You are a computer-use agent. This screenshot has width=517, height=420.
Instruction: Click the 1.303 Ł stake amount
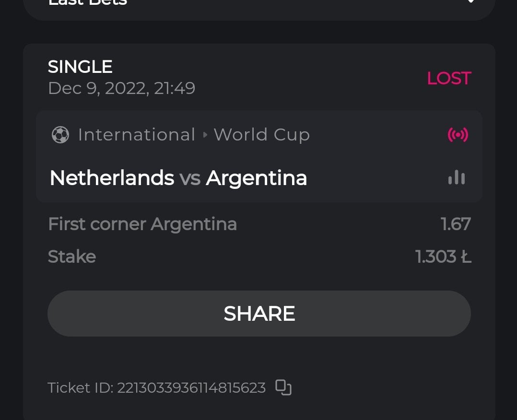[443, 257]
